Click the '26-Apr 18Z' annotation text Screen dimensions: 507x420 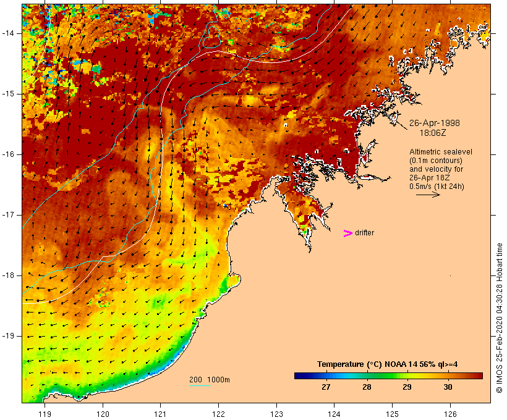coord(429,178)
